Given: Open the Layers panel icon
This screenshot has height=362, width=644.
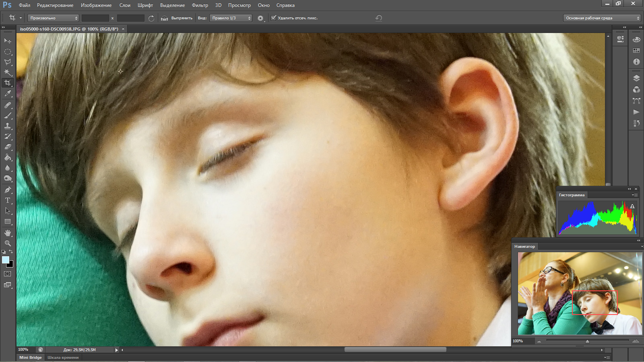Looking at the screenshot, I should coord(636,78).
